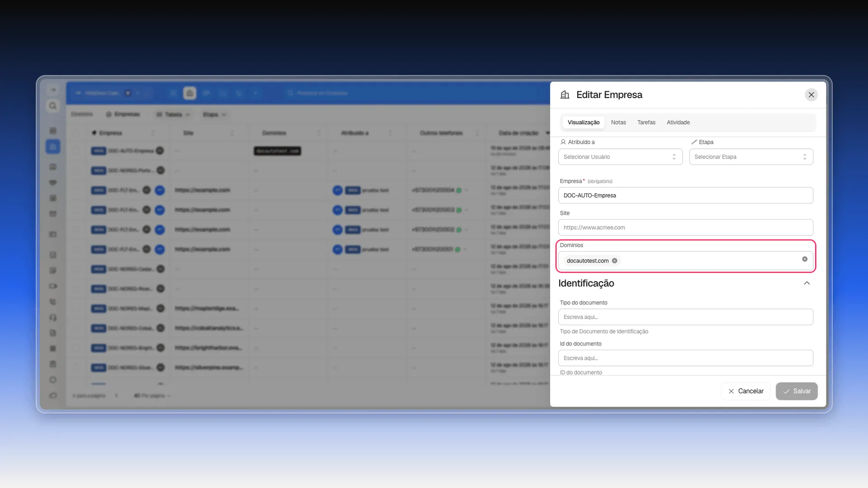868x488 pixels.
Task: Open the Notas tab
Action: point(618,122)
